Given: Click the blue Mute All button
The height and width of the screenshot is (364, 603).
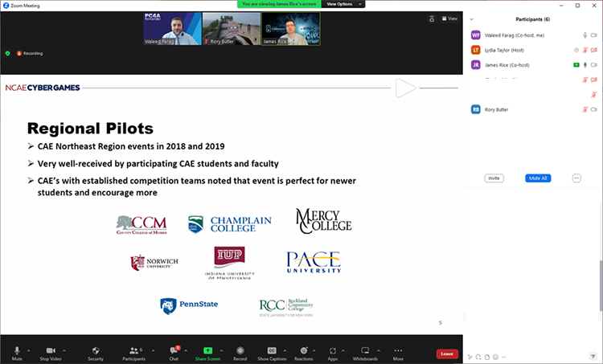Looking at the screenshot, I should 538,178.
